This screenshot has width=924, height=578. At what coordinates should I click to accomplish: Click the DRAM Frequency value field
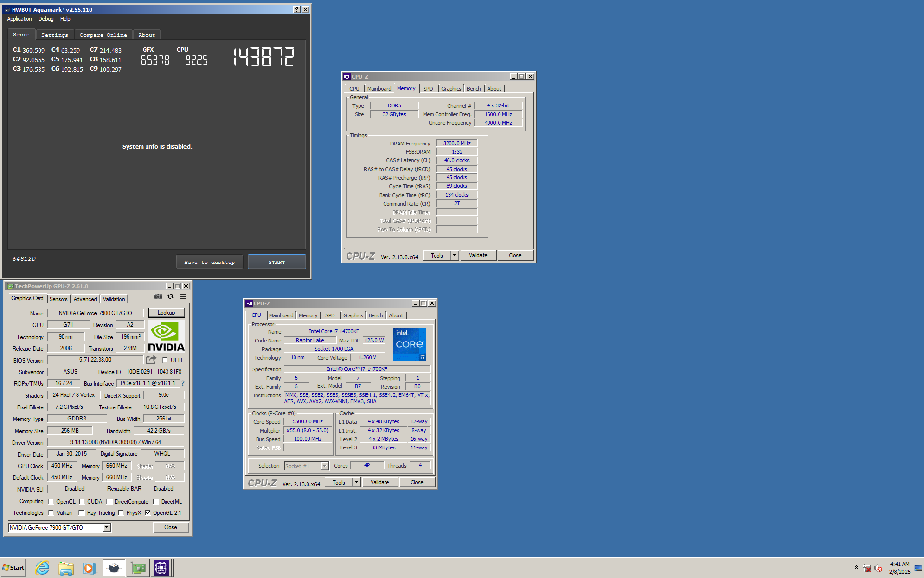tap(457, 143)
